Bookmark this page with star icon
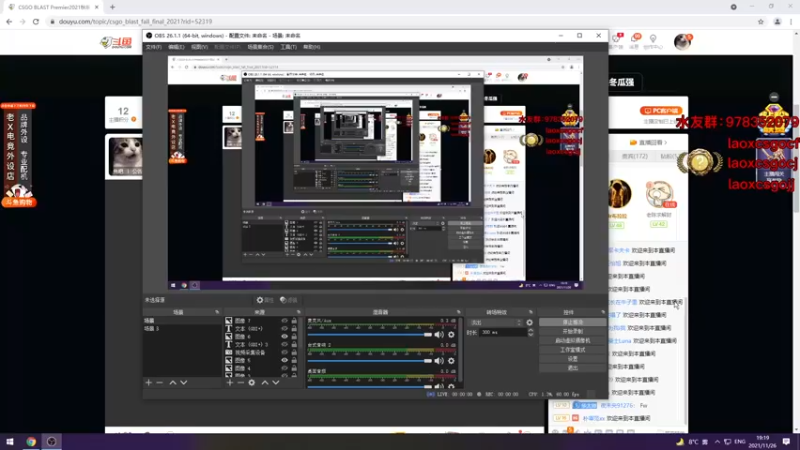This screenshot has width=800, height=450. (x=761, y=21)
